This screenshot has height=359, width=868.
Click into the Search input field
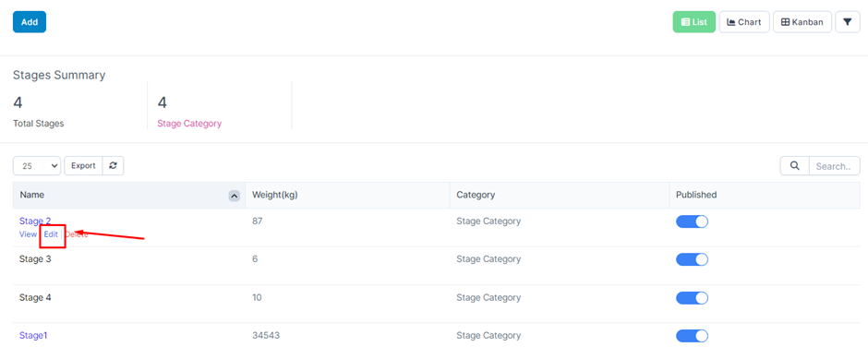[x=834, y=165]
